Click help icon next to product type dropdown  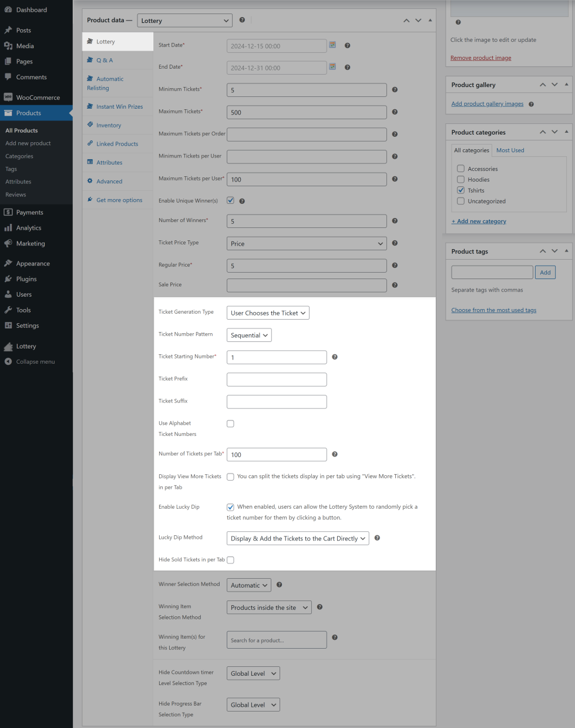click(242, 20)
